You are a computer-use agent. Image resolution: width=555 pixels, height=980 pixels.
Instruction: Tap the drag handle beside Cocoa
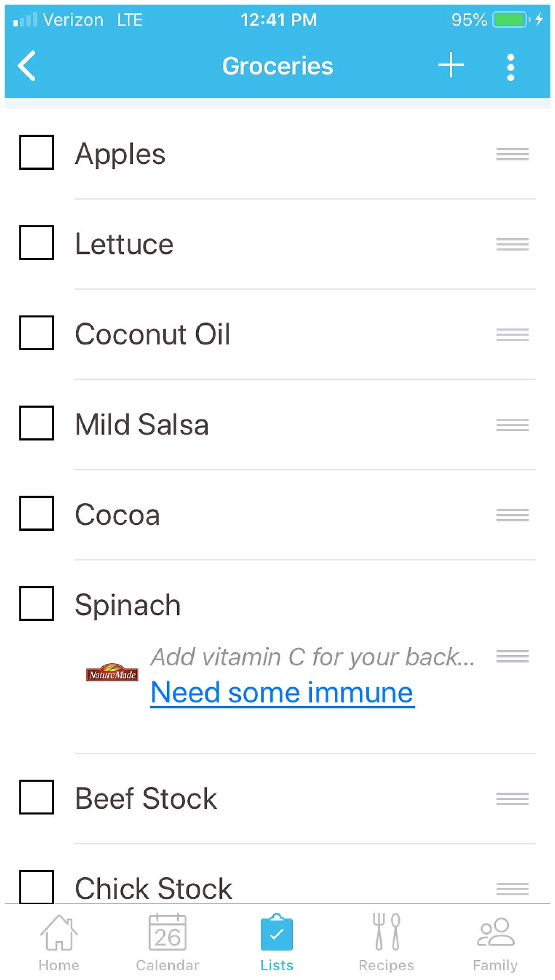click(x=512, y=515)
